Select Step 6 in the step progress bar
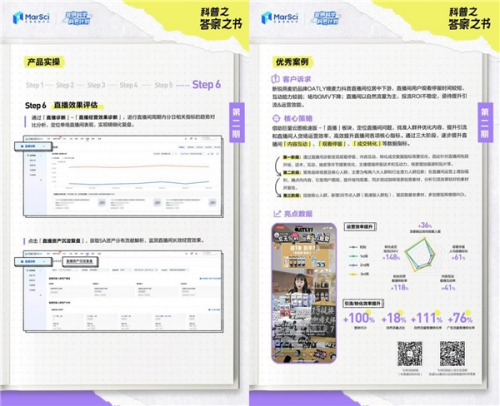This screenshot has height=406, width=500. pyautogui.click(x=206, y=85)
